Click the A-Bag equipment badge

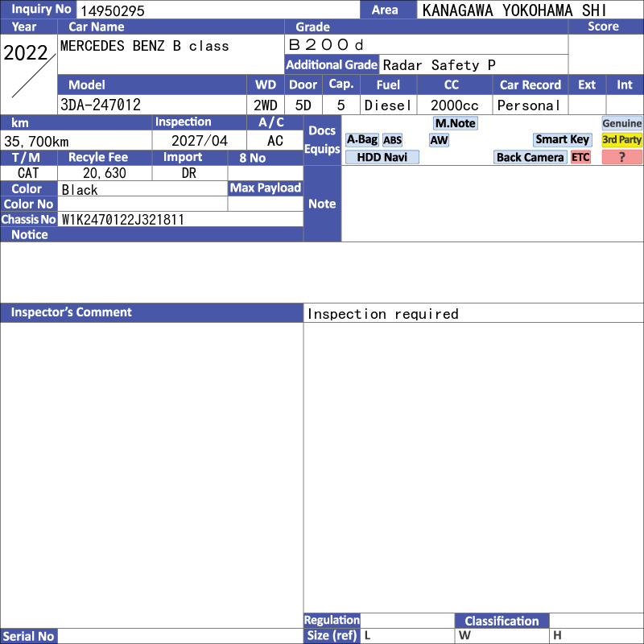coord(361,140)
